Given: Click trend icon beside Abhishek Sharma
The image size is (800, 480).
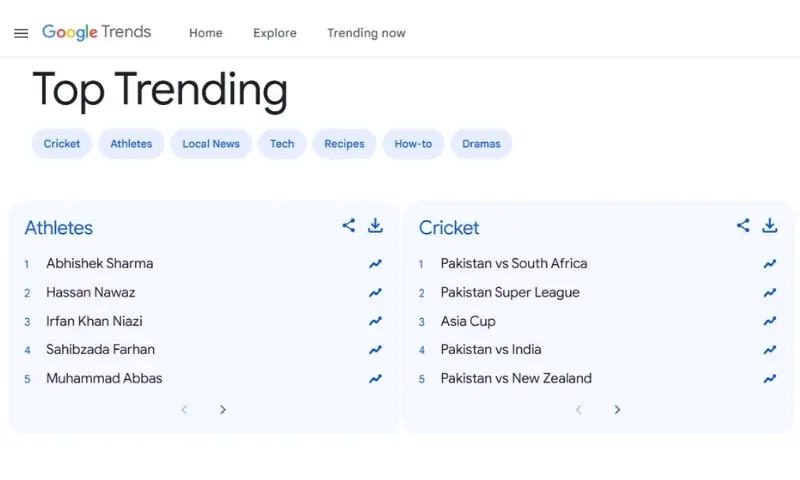Looking at the screenshot, I should [375, 264].
